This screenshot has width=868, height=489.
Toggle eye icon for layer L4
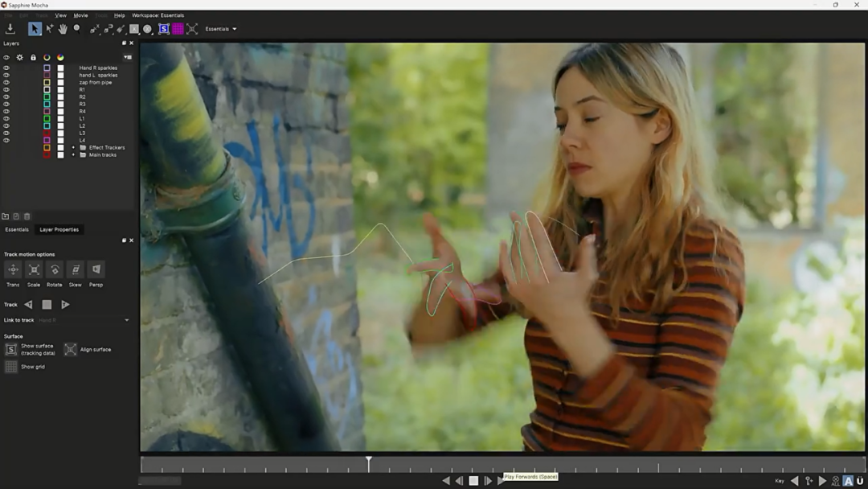[6, 140]
